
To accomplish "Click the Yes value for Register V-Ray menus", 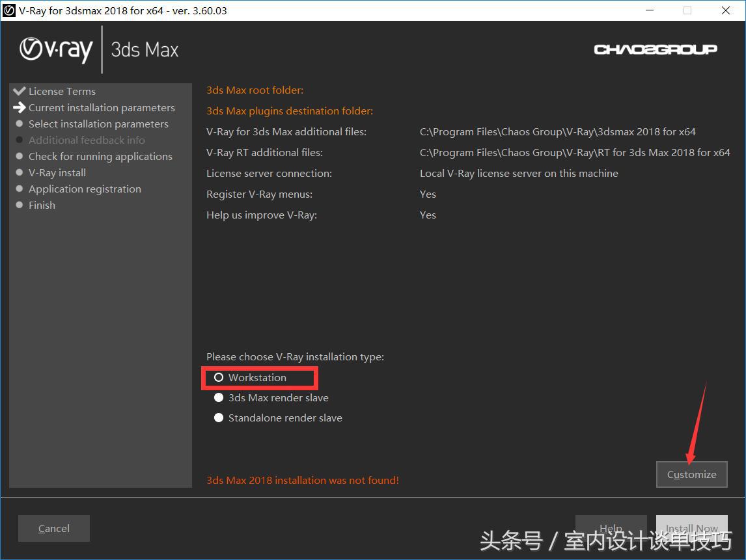I will tap(428, 194).
